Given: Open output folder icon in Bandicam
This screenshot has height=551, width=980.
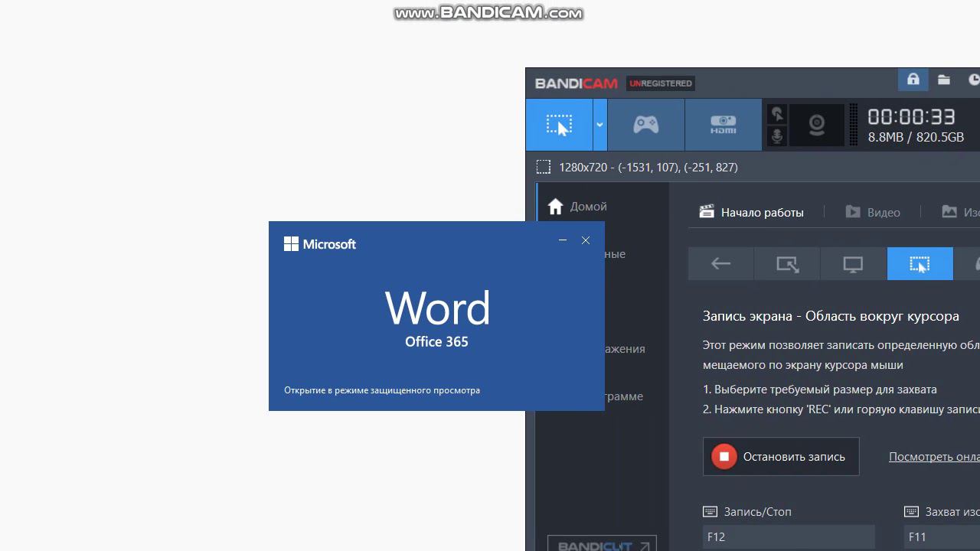Looking at the screenshot, I should coord(944,80).
